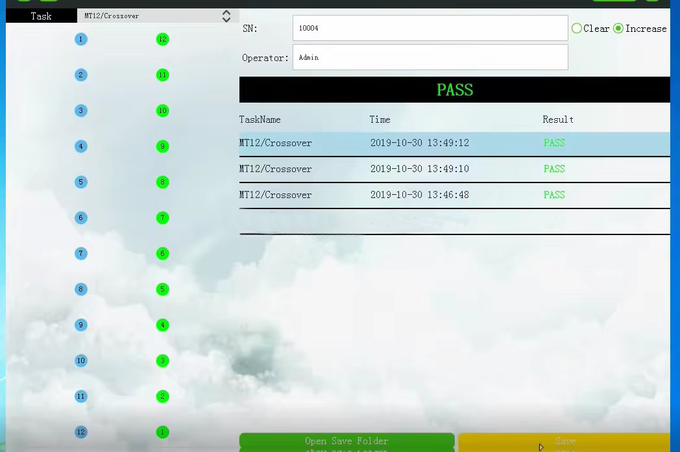Click green pin indicator number 1
Image resolution: width=680 pixels, height=452 pixels.
[162, 432]
